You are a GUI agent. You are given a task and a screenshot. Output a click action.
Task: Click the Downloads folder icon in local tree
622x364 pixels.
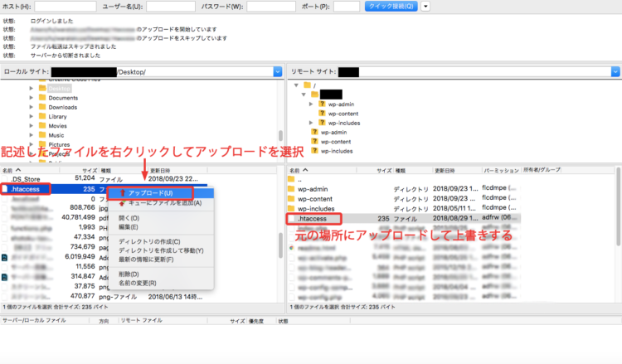pos(42,107)
